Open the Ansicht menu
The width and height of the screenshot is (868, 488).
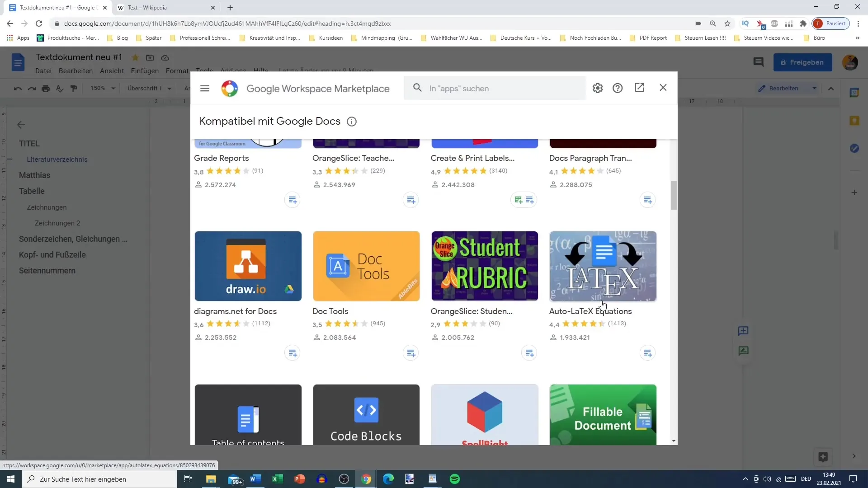pyautogui.click(x=112, y=71)
